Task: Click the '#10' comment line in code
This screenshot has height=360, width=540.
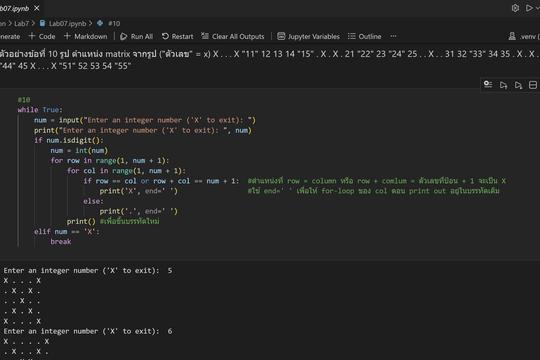Action: tap(24, 100)
